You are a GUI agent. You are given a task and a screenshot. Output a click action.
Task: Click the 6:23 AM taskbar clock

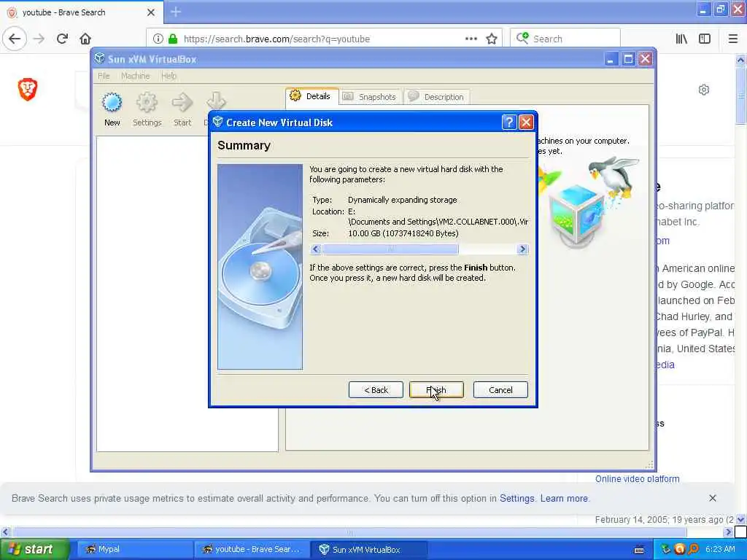click(x=720, y=549)
